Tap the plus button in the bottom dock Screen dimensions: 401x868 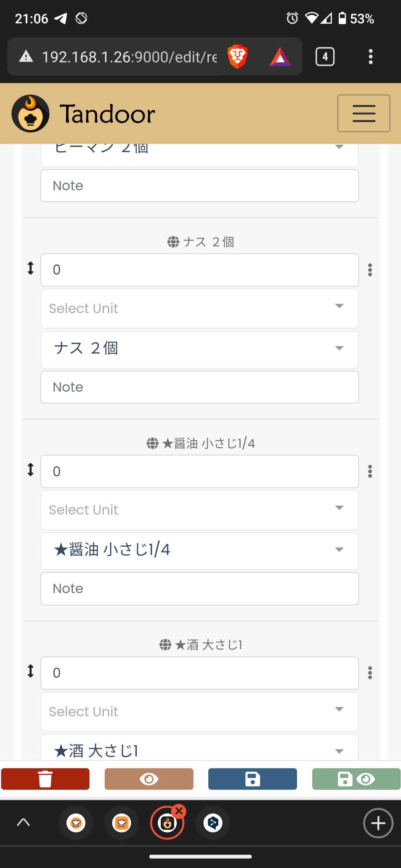coord(378,823)
